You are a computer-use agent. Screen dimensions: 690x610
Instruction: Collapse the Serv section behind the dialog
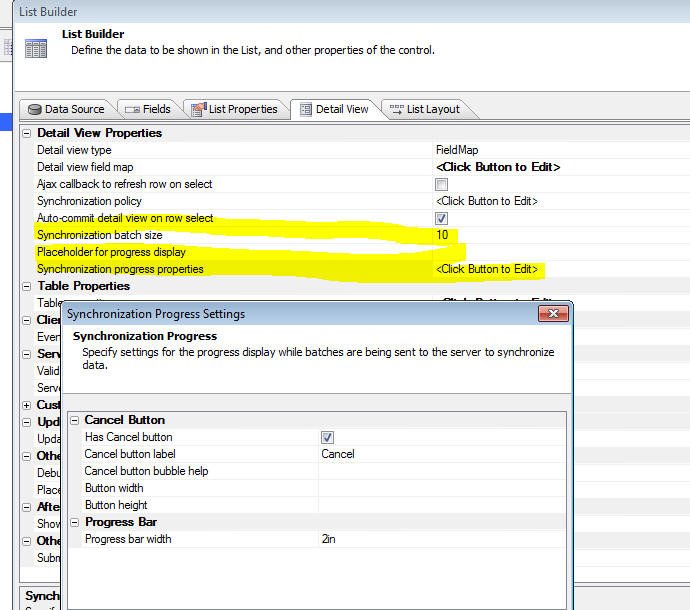tap(27, 354)
